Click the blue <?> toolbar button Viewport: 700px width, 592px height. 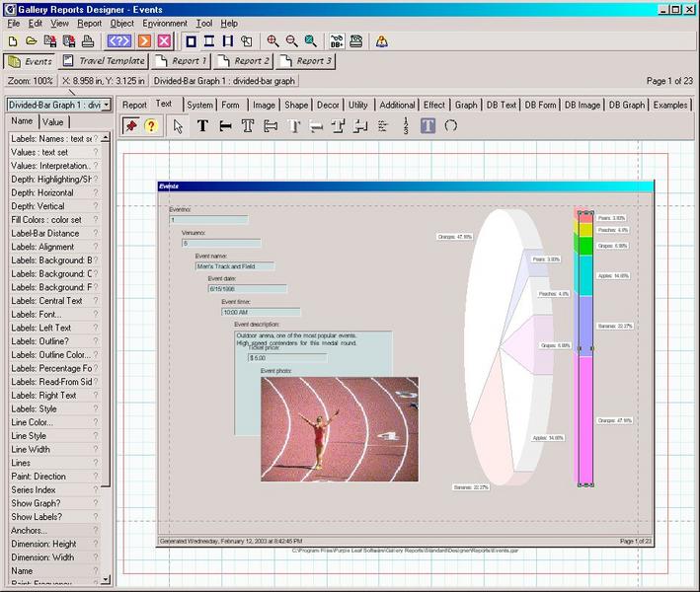click(x=119, y=41)
